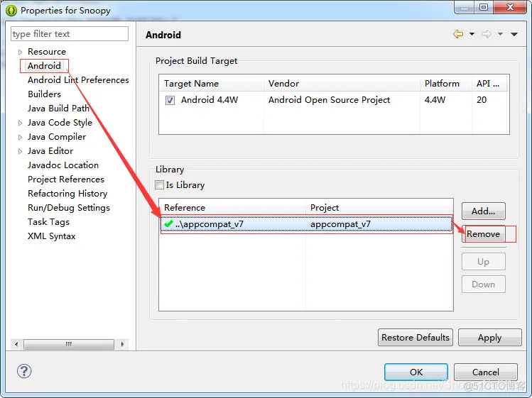Select the ..\appcompat_v7 reference row
The height and width of the screenshot is (398, 532).
[x=306, y=224]
